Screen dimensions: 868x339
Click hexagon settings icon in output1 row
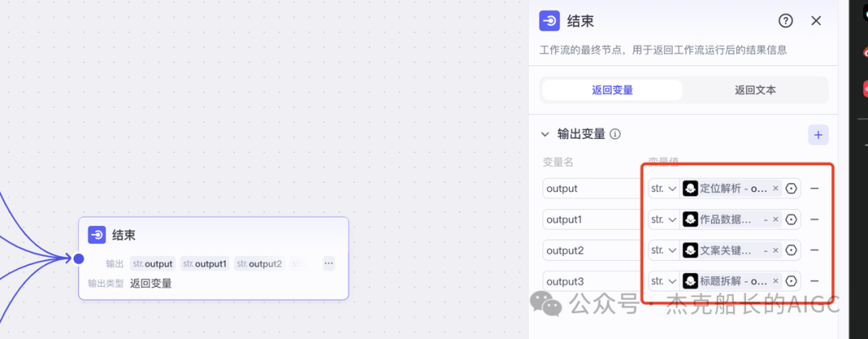point(792,219)
